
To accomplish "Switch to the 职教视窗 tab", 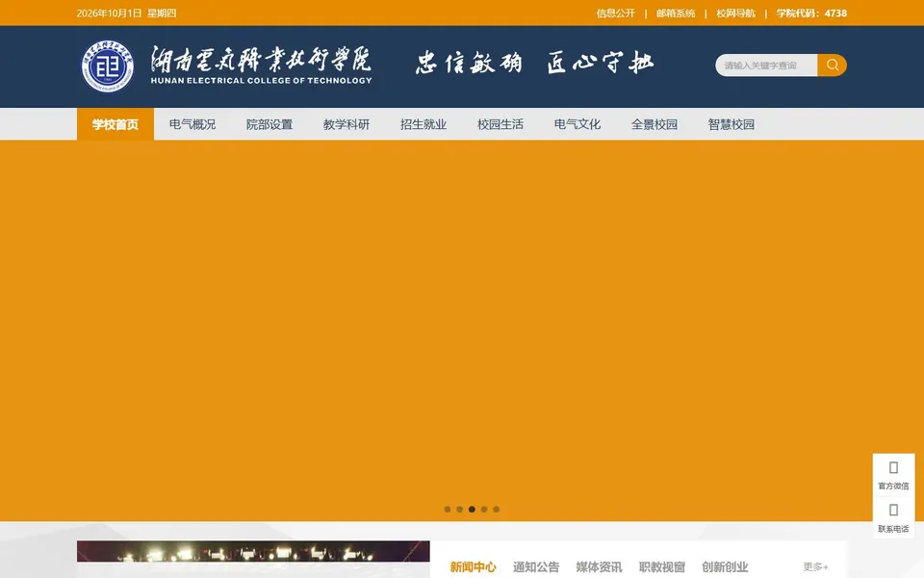I will (662, 566).
